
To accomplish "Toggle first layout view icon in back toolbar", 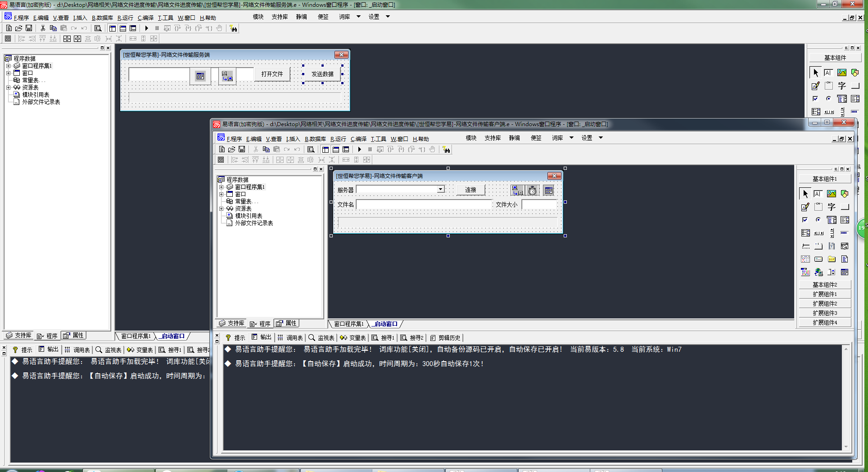I will click(113, 28).
